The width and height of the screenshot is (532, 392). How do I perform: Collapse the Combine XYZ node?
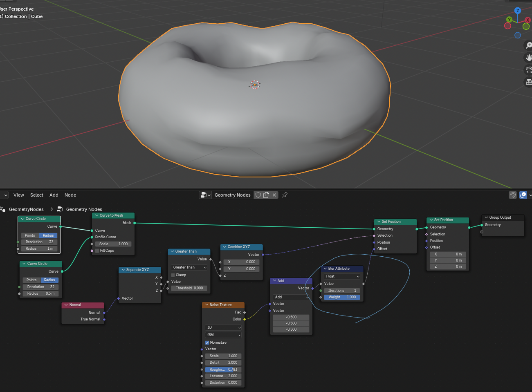(x=224, y=247)
